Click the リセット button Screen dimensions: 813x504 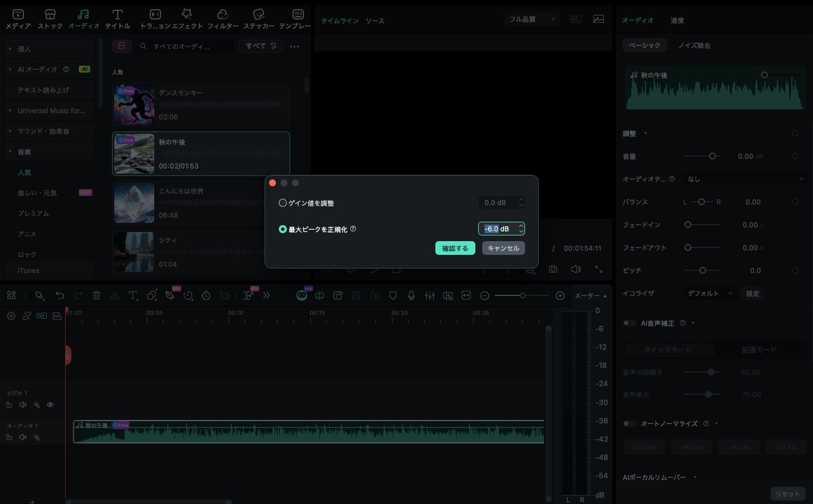click(x=788, y=494)
